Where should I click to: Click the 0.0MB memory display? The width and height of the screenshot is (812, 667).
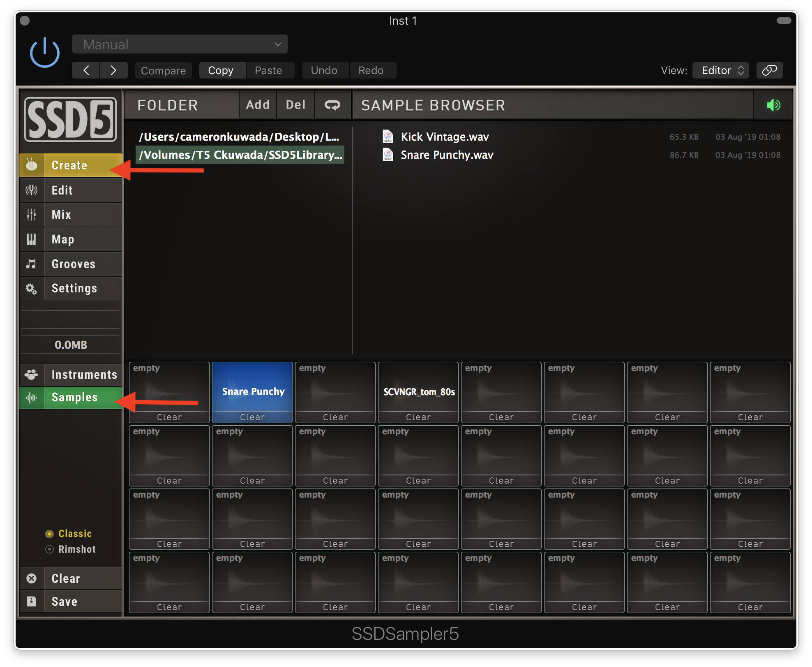click(x=71, y=345)
